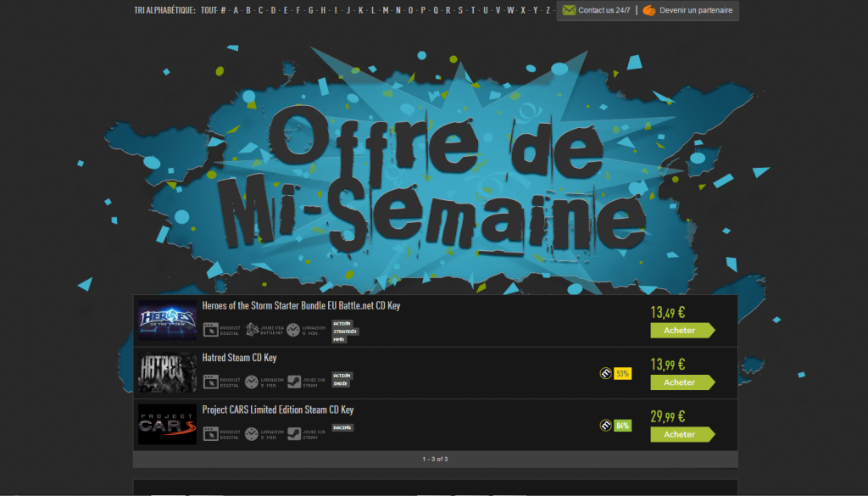Open the Heroes of the Storm thumbnail
This screenshot has width=868, height=496.
pyautogui.click(x=167, y=321)
